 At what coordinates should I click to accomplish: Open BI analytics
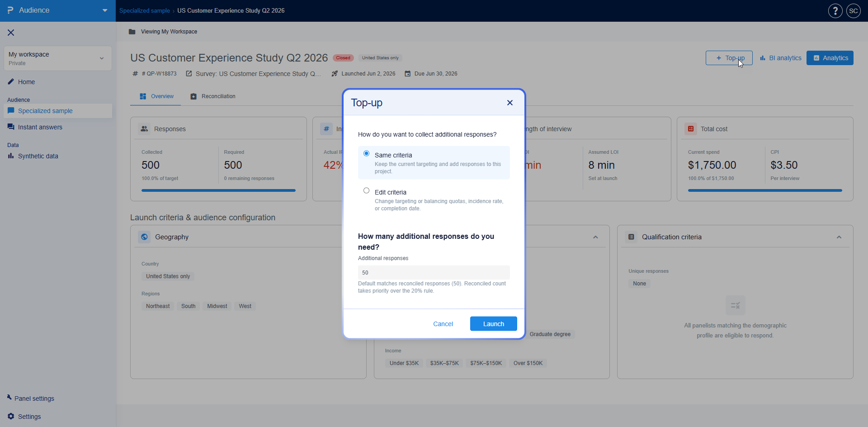781,58
